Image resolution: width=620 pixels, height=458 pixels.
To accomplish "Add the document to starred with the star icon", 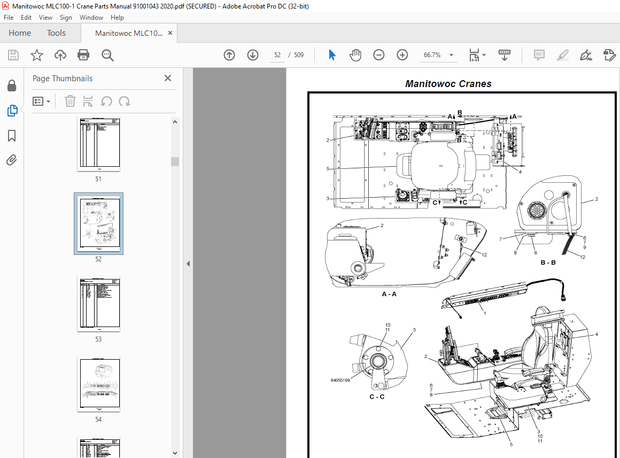I will tap(37, 55).
